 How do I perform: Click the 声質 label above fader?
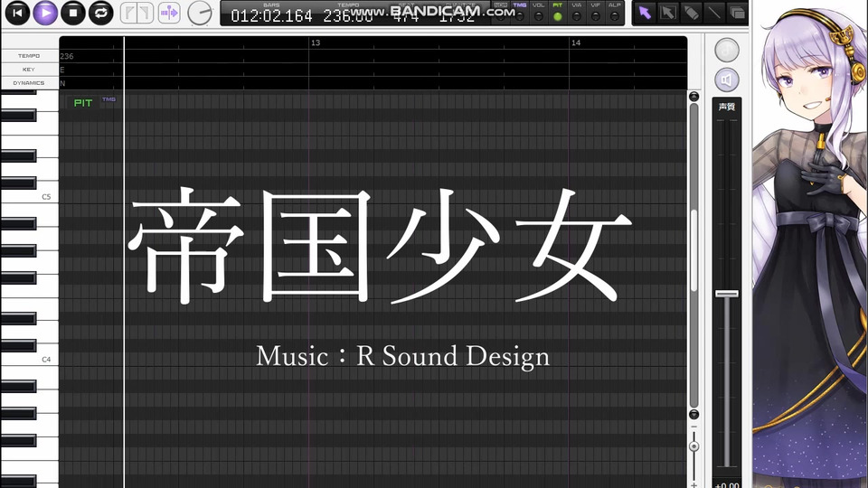tap(727, 107)
